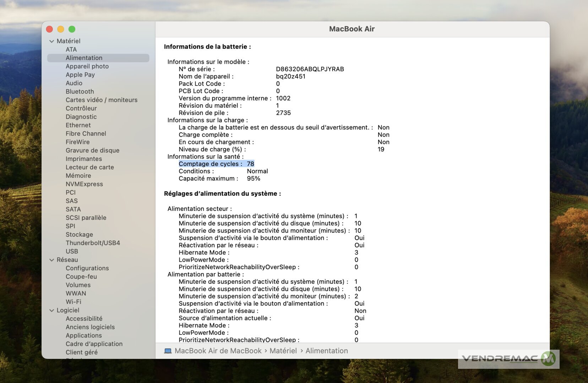Screen dimensions: 588x383
Task: Select the highlighted Comptage de cycles row
Action: 216,164
